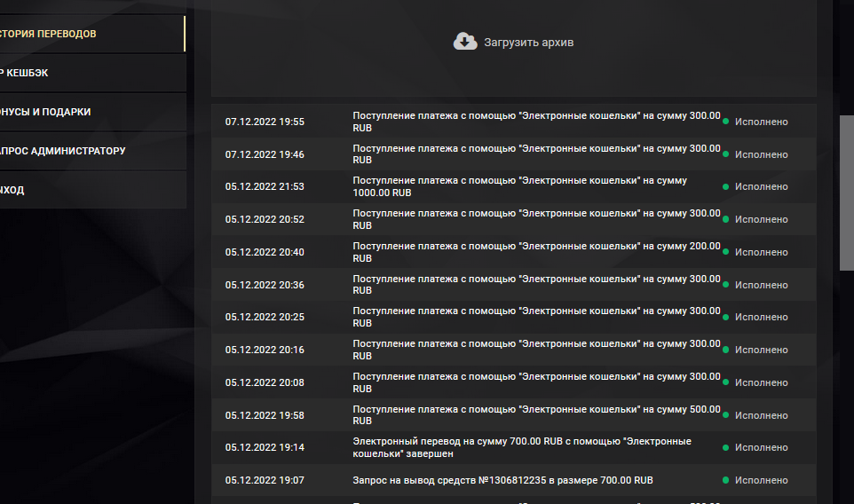Click the 200.00 RUB payment description
The image size is (854, 504).
click(x=536, y=252)
